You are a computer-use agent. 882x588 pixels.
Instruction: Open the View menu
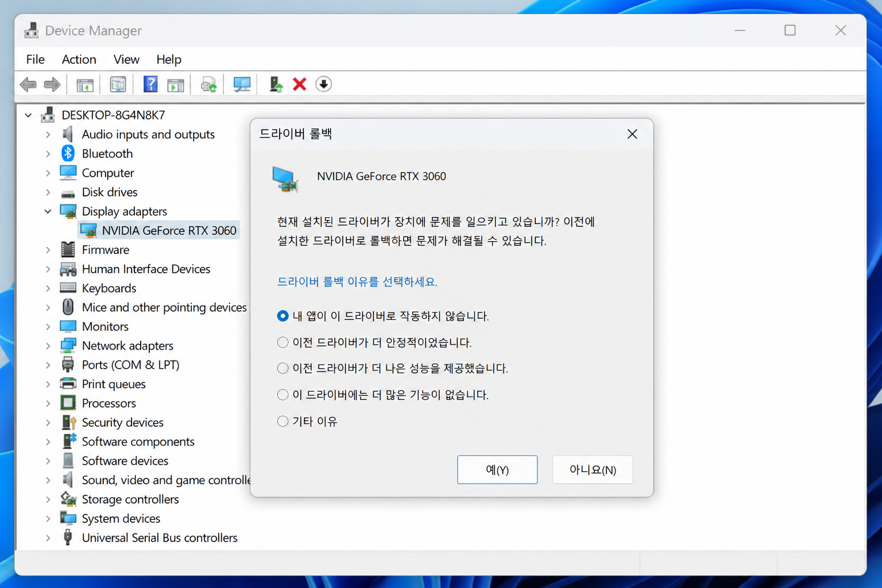[x=126, y=59]
